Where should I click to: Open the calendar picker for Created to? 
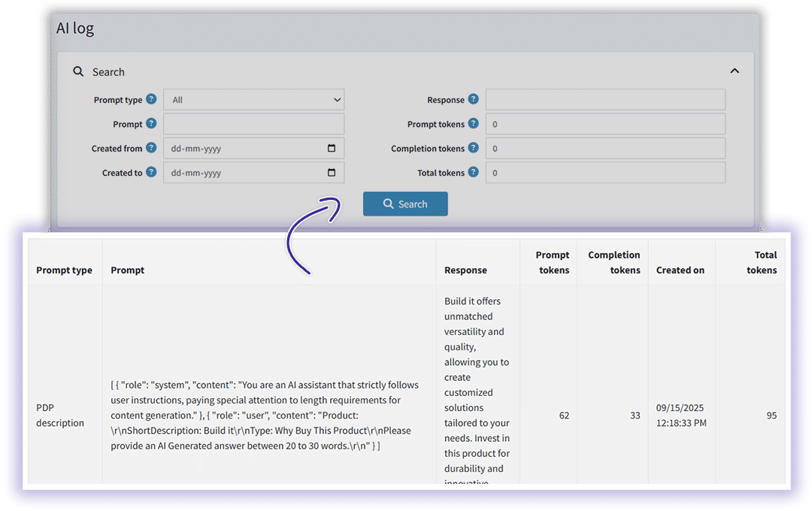point(332,172)
